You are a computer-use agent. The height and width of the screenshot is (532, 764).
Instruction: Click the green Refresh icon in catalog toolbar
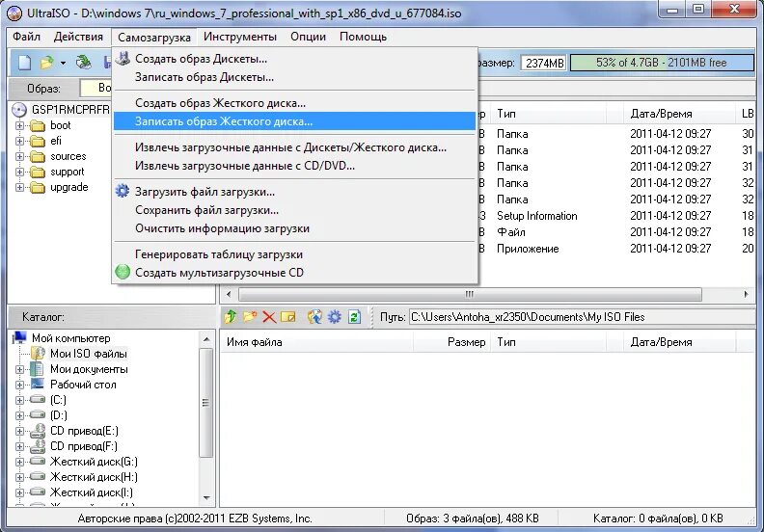pyautogui.click(x=354, y=317)
